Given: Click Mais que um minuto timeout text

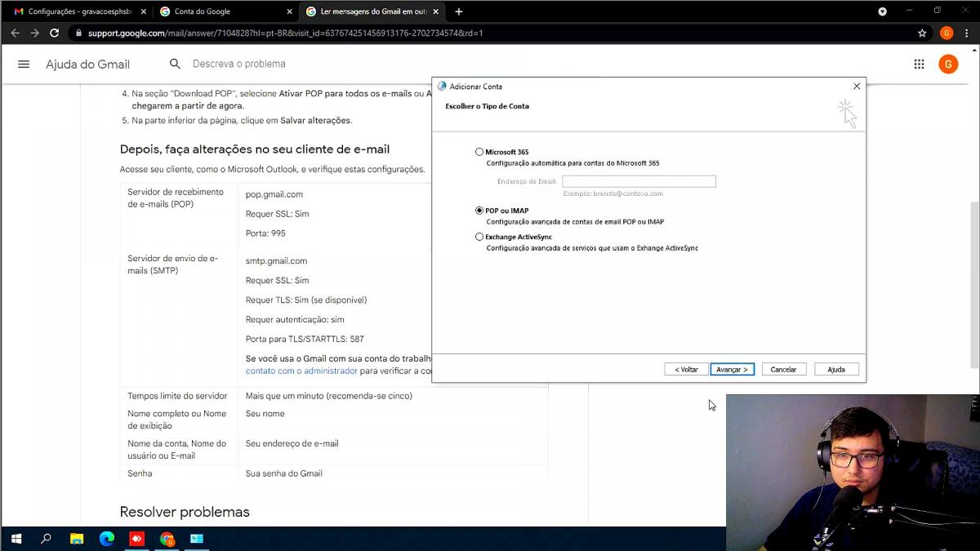Looking at the screenshot, I should pyautogui.click(x=329, y=396).
